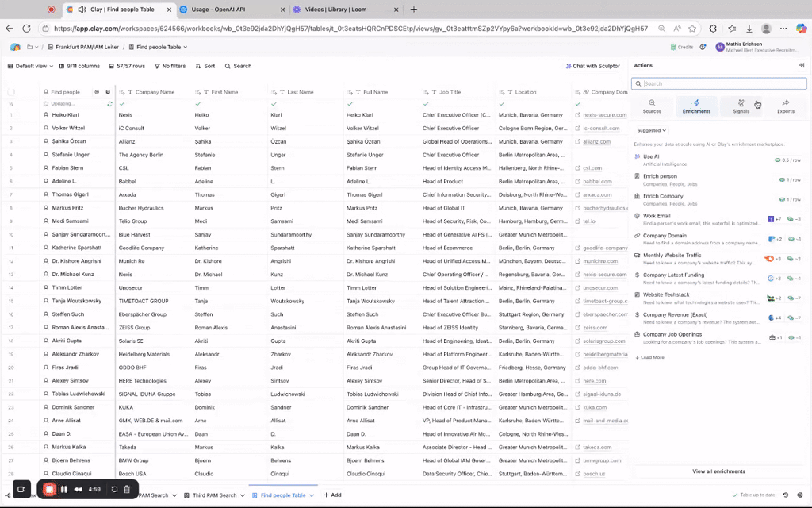
Task: Toggle the select-all rows checkbox in header
Action: (x=11, y=92)
